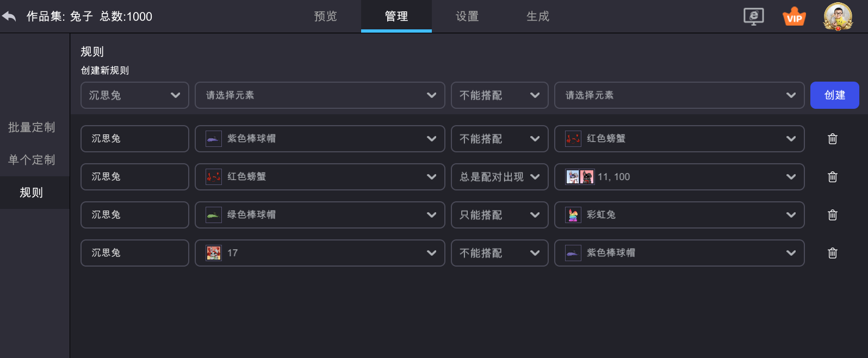Click the back arrow icon
The width and height of the screenshot is (868, 358).
point(9,16)
